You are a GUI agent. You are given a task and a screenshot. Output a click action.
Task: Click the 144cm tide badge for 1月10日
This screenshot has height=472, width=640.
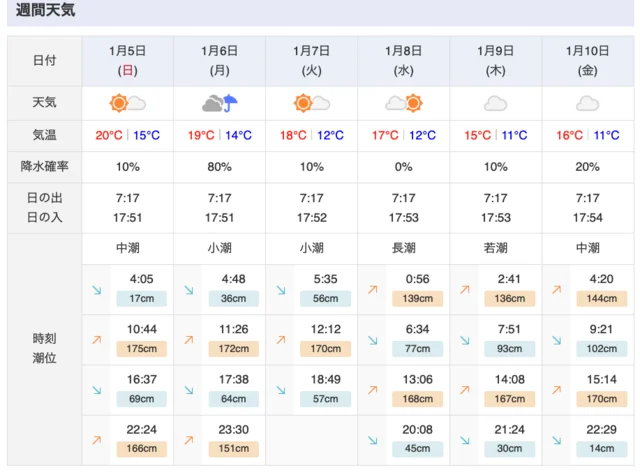(602, 299)
